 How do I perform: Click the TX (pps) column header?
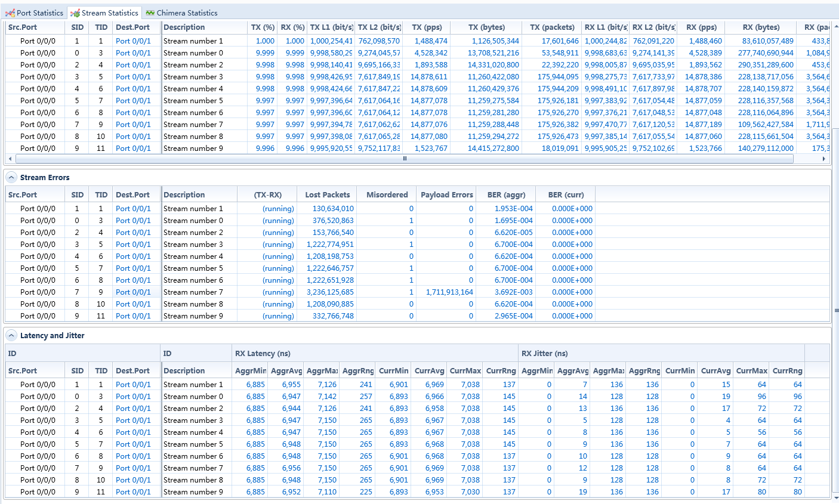tap(427, 27)
